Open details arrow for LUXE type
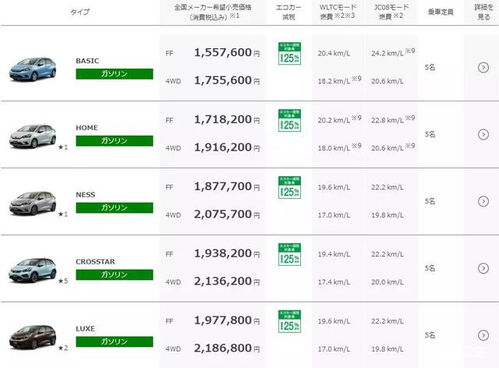 pos(483,335)
